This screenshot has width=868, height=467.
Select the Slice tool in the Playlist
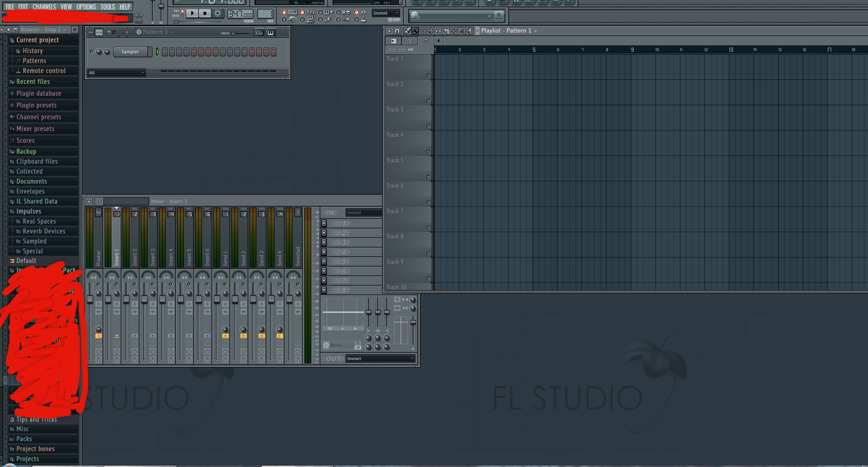point(446,31)
